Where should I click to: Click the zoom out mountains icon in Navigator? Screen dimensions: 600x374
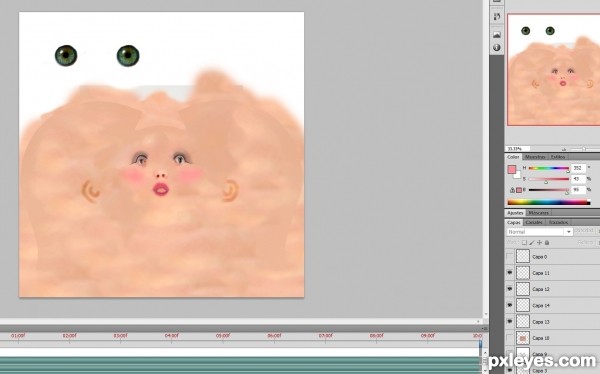click(x=563, y=149)
